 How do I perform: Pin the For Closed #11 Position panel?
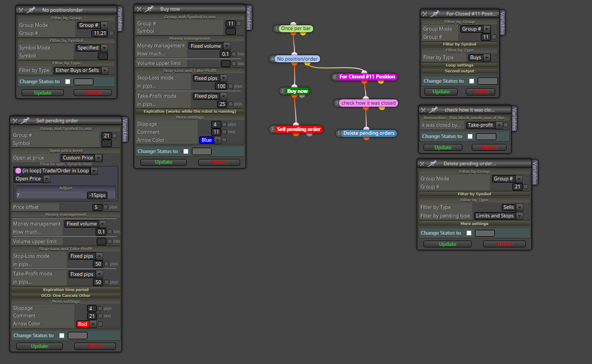(435, 13)
